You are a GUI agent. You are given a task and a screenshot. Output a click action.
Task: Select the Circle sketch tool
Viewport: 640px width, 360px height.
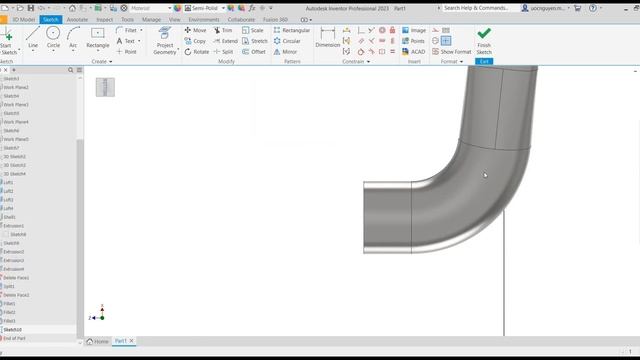click(x=53, y=38)
